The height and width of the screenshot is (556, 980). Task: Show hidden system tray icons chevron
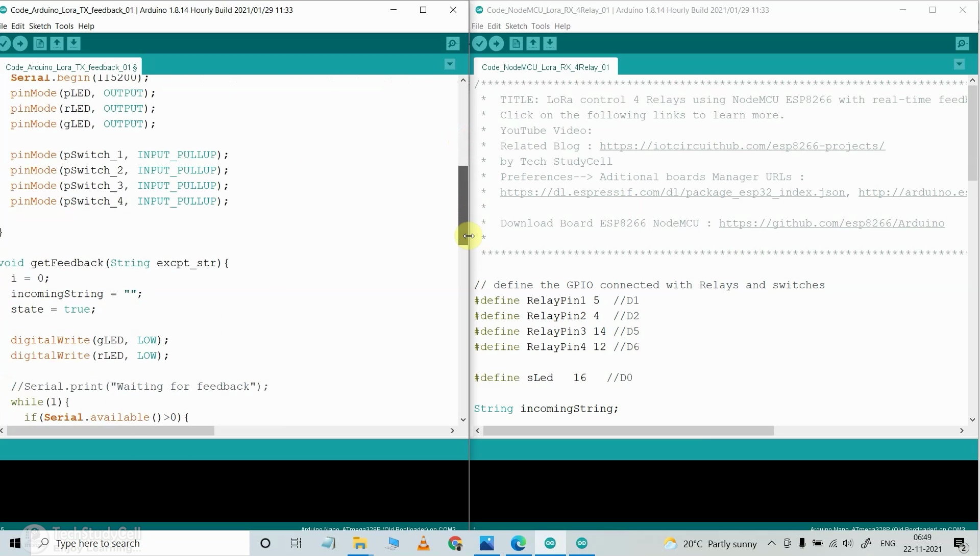[771, 543]
